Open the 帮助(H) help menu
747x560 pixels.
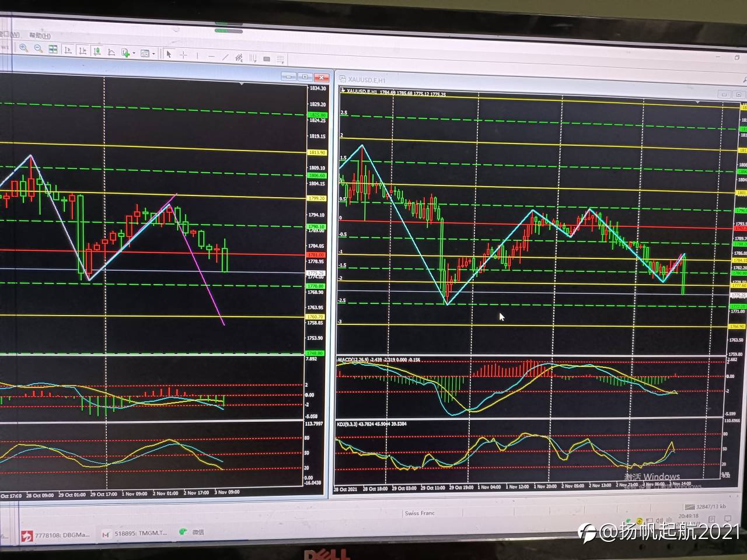pos(40,36)
